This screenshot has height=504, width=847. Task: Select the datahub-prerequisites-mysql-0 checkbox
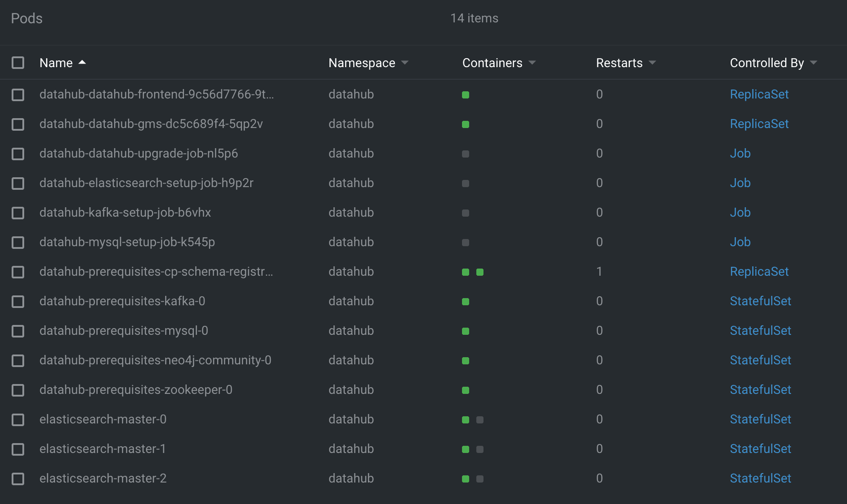(18, 331)
